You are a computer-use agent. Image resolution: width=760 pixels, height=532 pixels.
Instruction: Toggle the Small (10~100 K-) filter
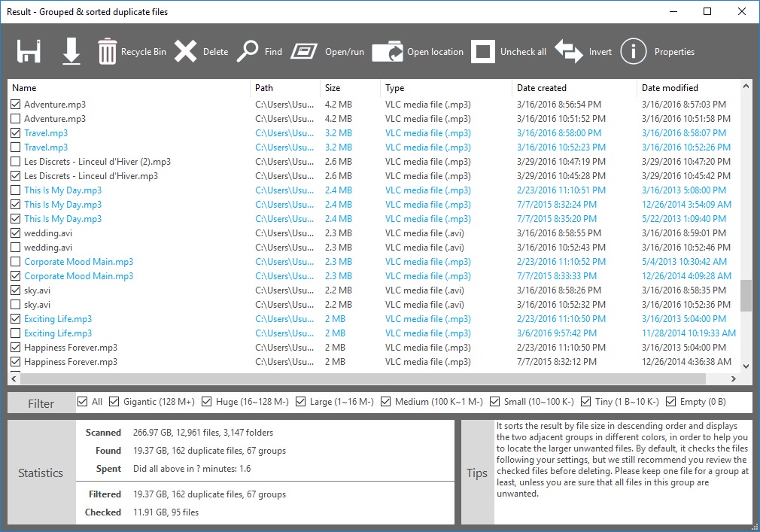[x=495, y=402]
